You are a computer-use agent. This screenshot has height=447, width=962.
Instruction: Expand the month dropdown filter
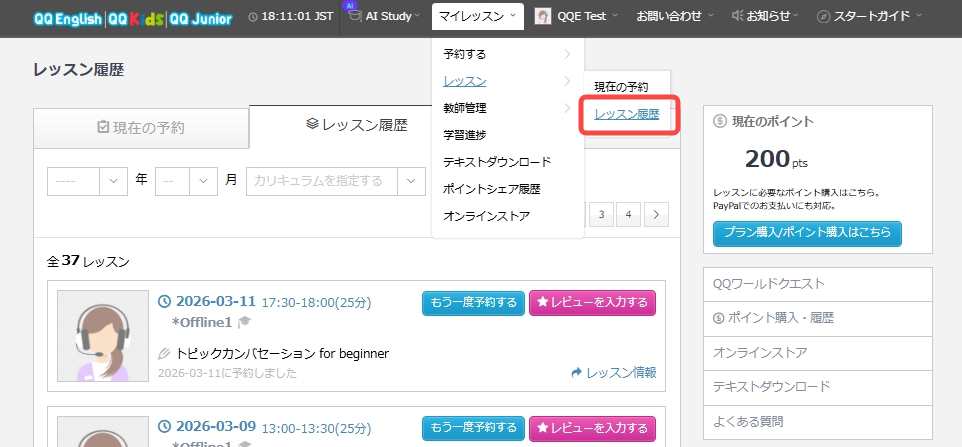pos(187,180)
